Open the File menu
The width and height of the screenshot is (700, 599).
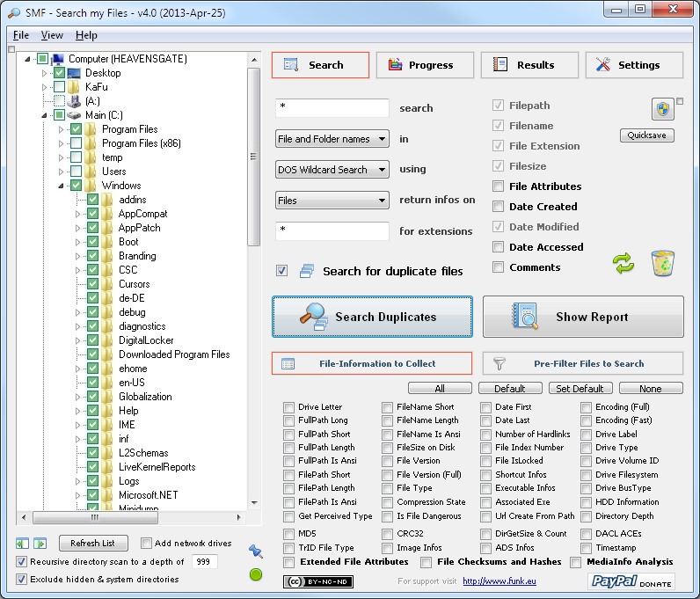21,35
